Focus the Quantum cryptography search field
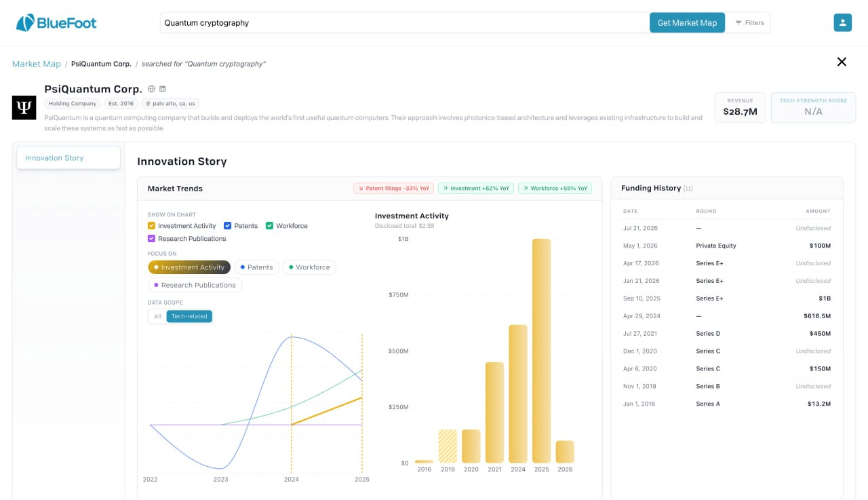 (x=405, y=22)
